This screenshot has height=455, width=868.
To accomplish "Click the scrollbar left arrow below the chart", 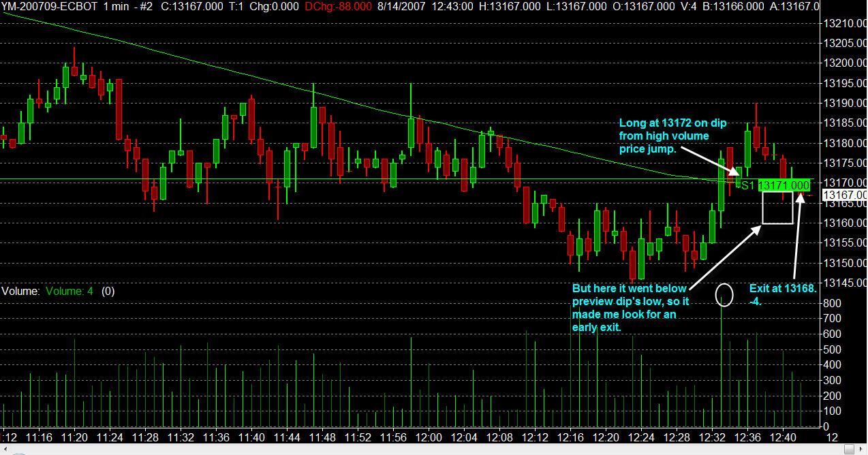I will (x=5, y=450).
